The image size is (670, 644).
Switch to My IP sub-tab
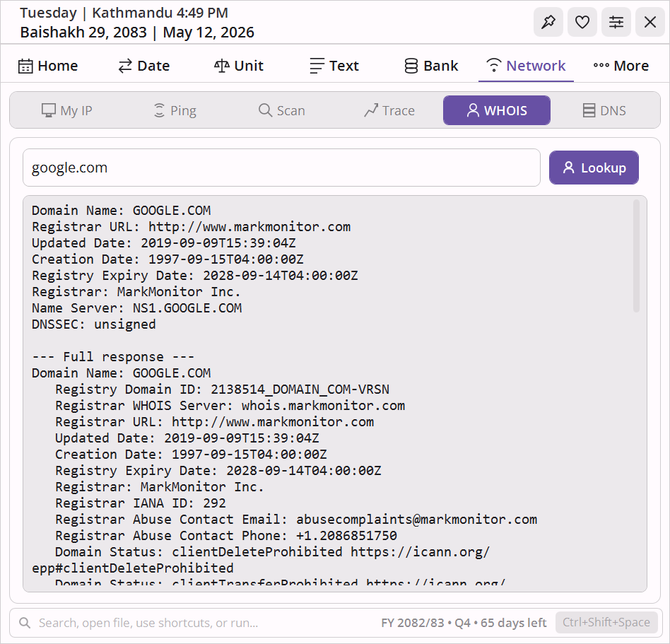coord(67,111)
